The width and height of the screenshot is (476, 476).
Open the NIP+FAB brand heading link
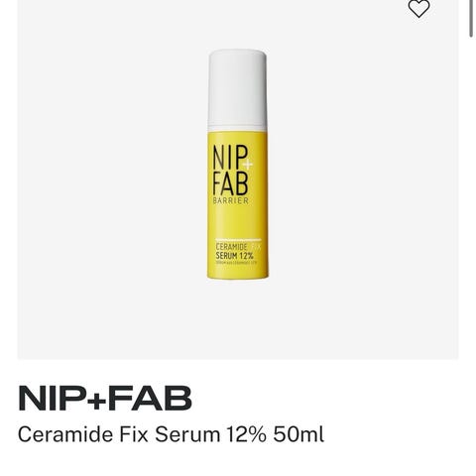(105, 399)
